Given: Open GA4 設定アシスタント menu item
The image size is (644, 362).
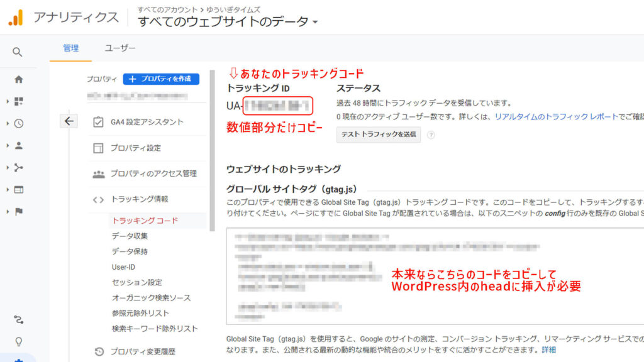Looking at the screenshot, I should pos(147,122).
